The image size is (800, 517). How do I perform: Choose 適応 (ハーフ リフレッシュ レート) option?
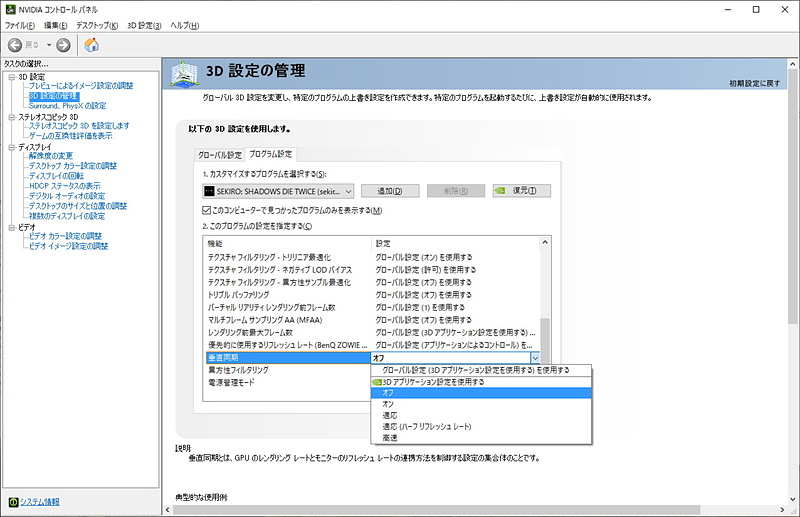[x=481, y=427]
